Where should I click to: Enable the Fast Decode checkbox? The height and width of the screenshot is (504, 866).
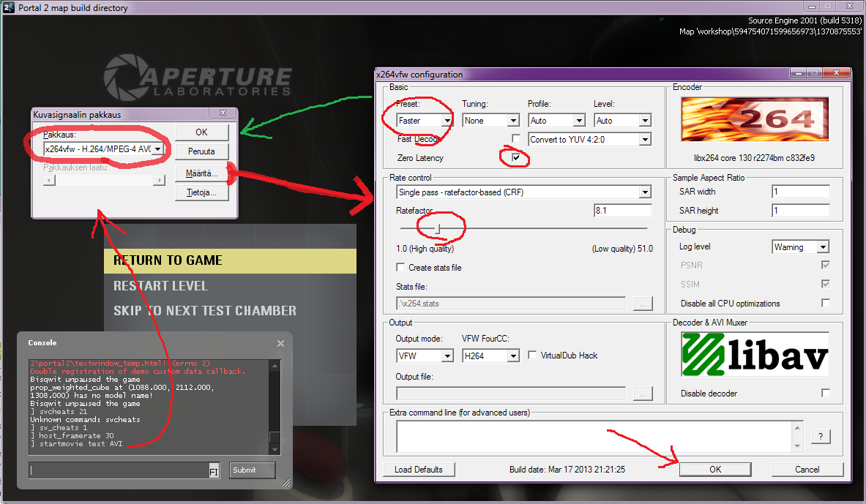point(516,138)
